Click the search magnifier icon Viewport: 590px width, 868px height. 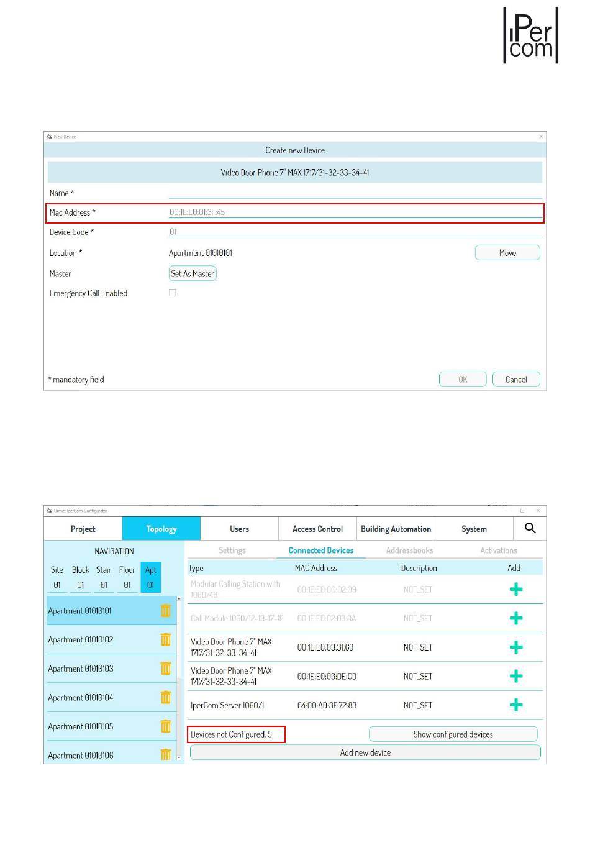[x=530, y=528]
